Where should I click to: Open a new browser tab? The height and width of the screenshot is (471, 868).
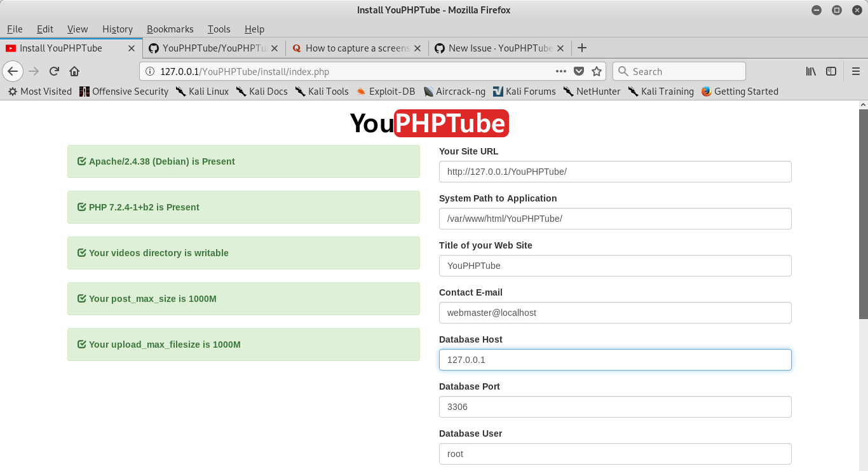click(582, 48)
